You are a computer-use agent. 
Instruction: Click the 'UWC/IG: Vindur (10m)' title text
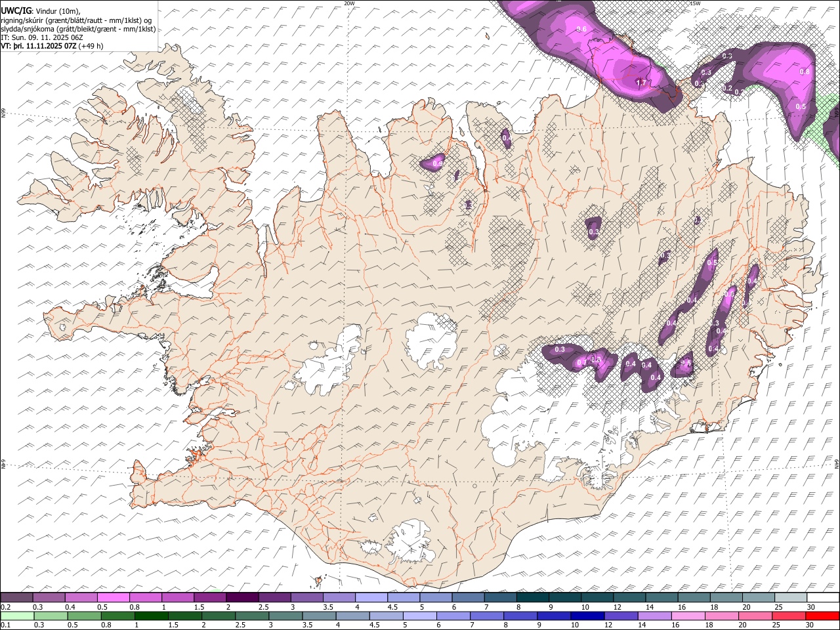click(40, 10)
